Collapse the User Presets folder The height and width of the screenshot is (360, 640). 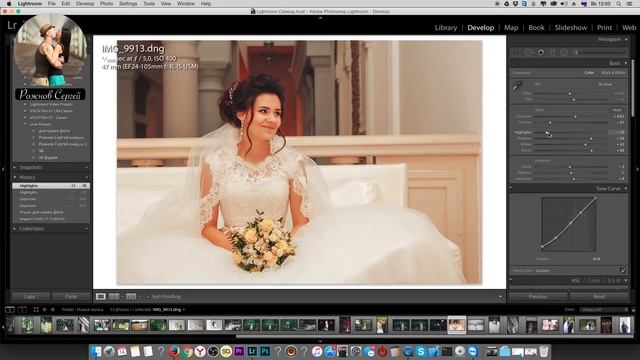25,124
